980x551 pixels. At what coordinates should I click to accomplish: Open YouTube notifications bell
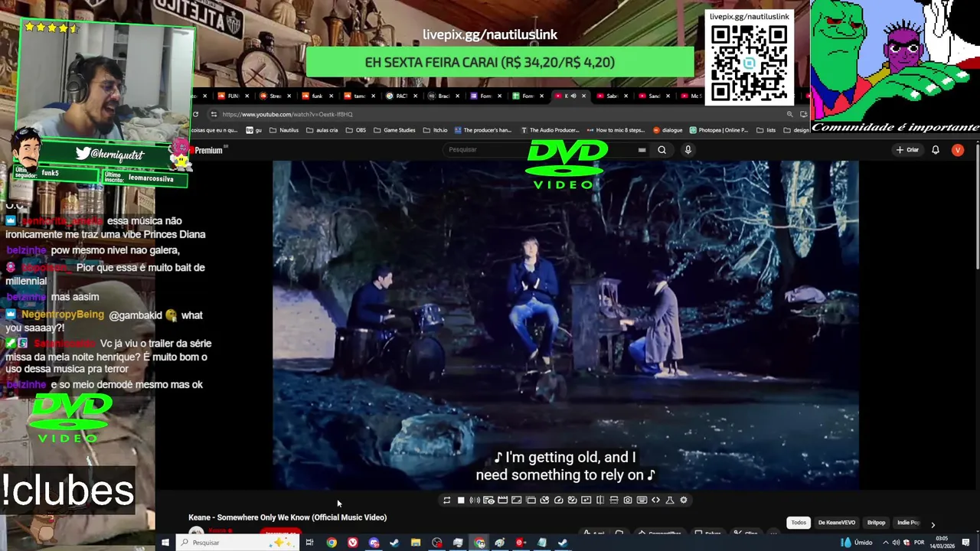tap(935, 150)
